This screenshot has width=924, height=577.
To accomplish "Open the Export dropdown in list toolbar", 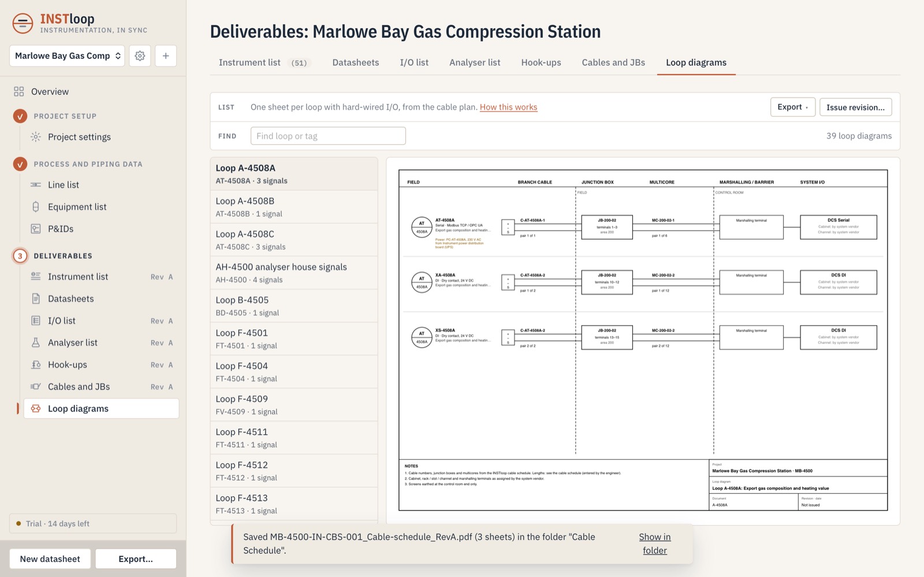I will pyautogui.click(x=793, y=107).
